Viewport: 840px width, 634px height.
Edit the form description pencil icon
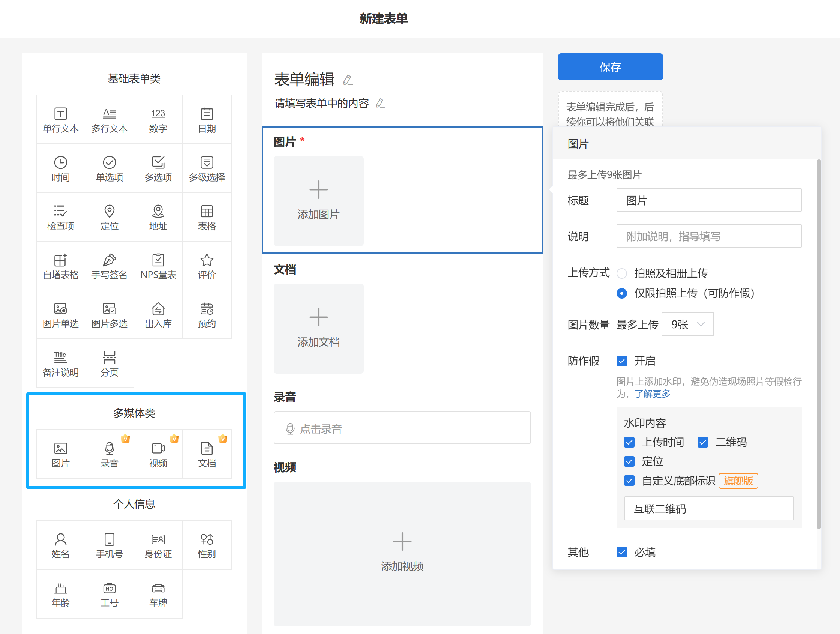380,103
